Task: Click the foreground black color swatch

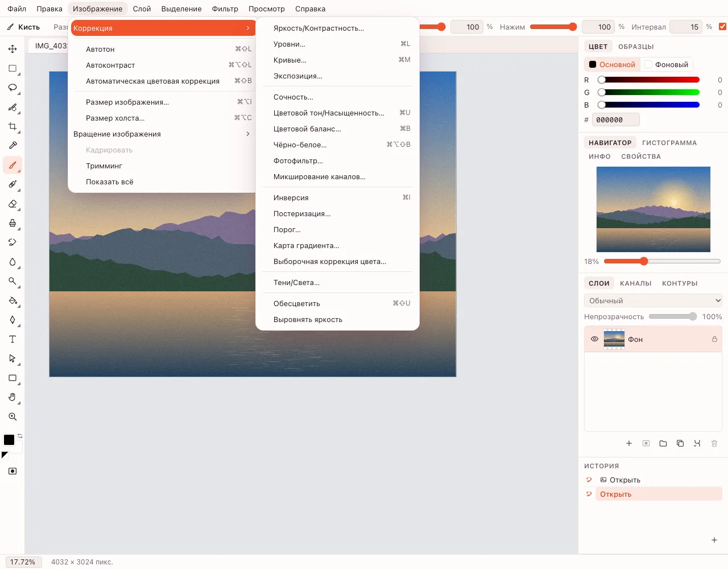Action: (x=9, y=440)
